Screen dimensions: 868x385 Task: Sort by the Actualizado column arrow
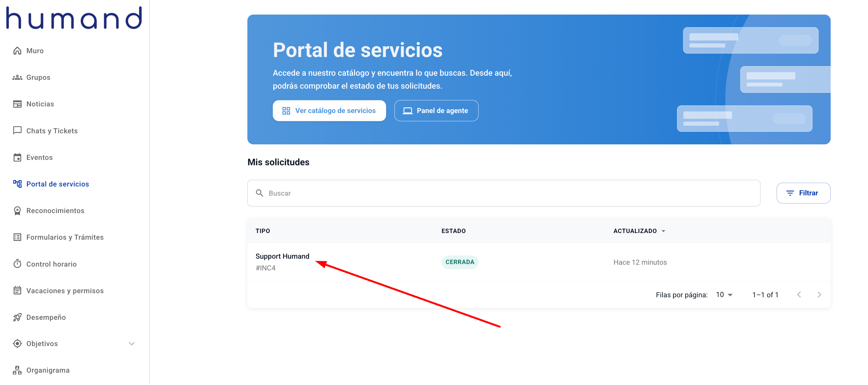point(663,231)
